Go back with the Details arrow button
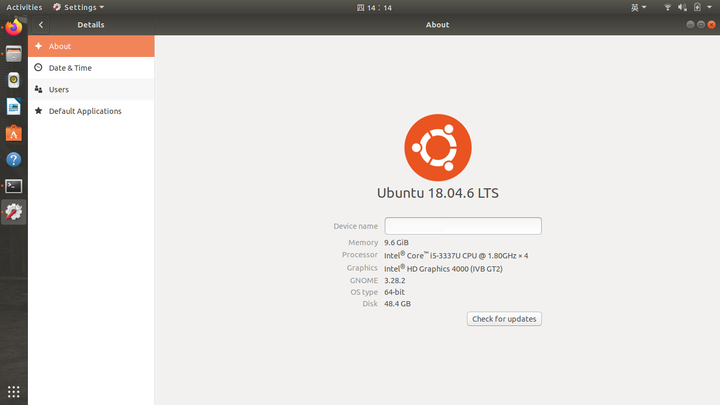720x405 pixels. [41, 25]
